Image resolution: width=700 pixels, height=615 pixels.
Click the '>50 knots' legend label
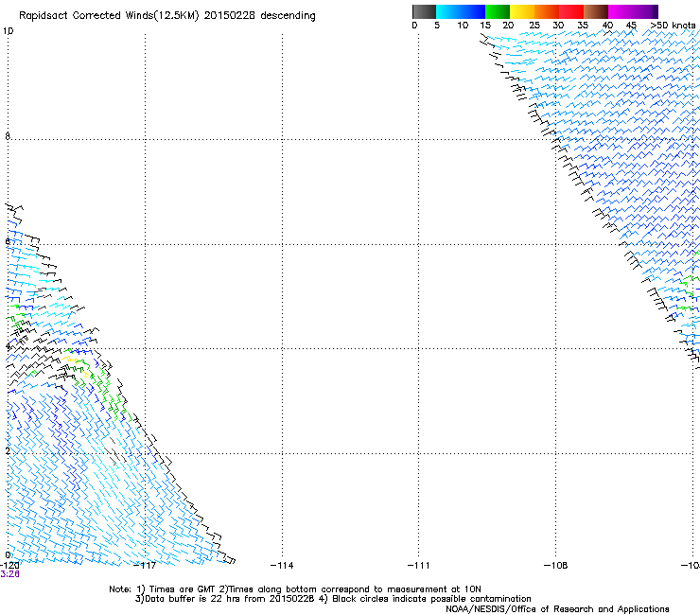pos(673,26)
